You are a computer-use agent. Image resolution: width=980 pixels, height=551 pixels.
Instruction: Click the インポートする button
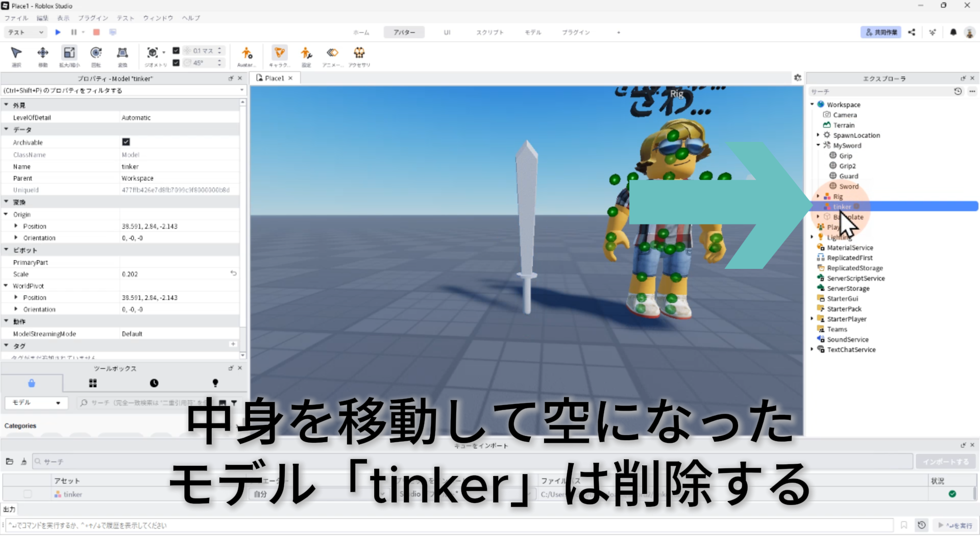tap(945, 461)
